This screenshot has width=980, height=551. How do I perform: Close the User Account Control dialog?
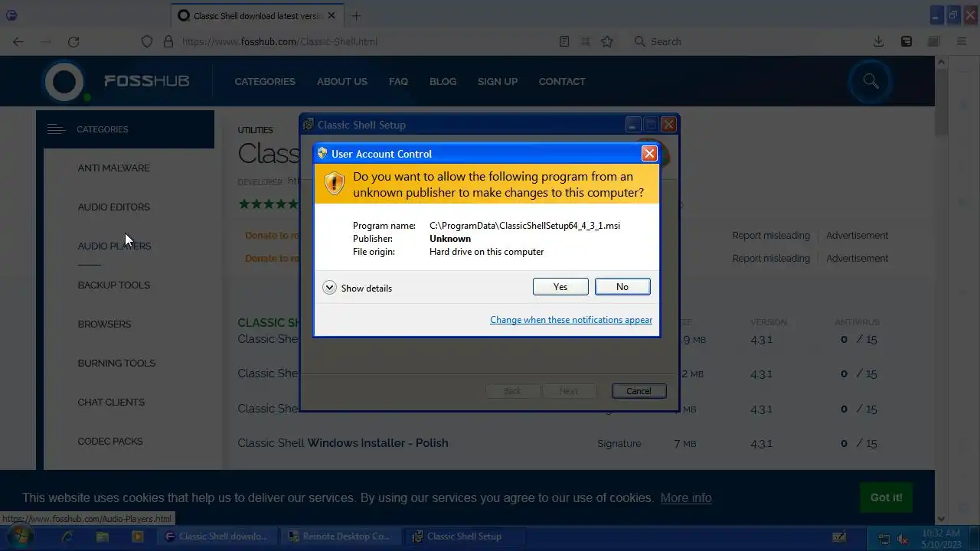tap(649, 154)
